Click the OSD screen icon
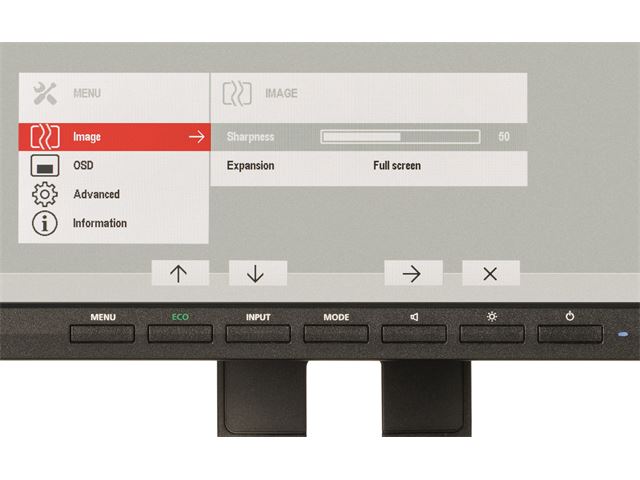640x480 pixels. [42, 166]
